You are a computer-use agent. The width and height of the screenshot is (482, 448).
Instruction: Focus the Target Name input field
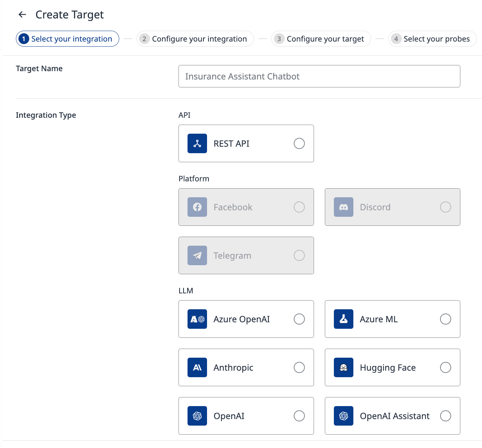tap(319, 76)
